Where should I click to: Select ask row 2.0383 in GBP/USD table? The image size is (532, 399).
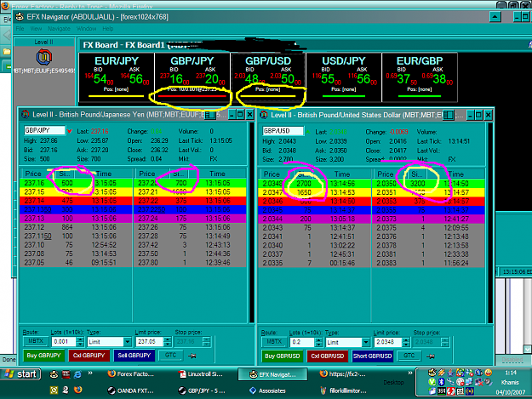(x=429, y=263)
